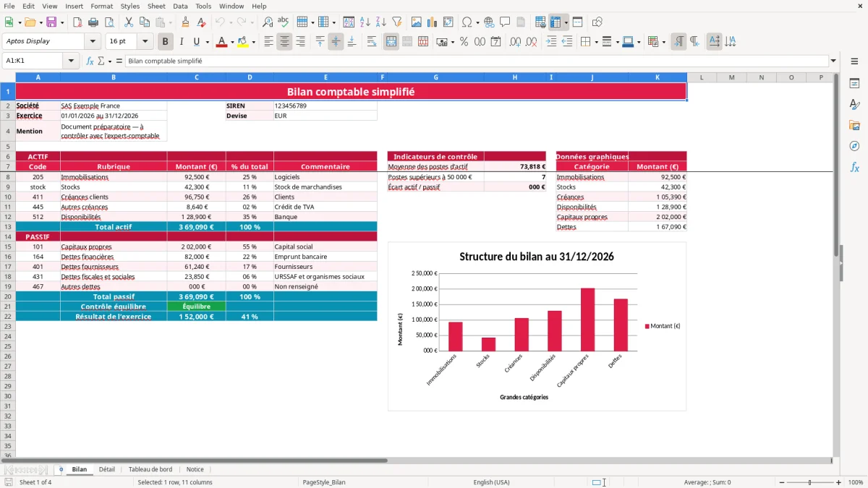Click column header D

click(250, 77)
